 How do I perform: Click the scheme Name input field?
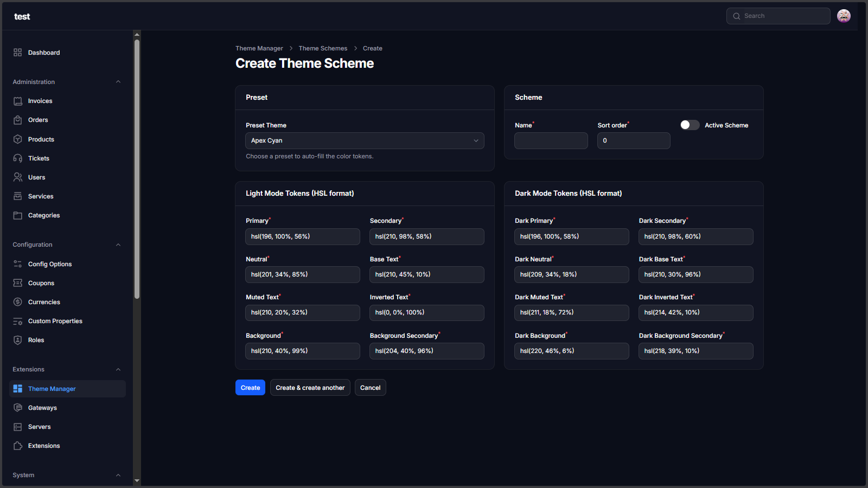coord(551,141)
